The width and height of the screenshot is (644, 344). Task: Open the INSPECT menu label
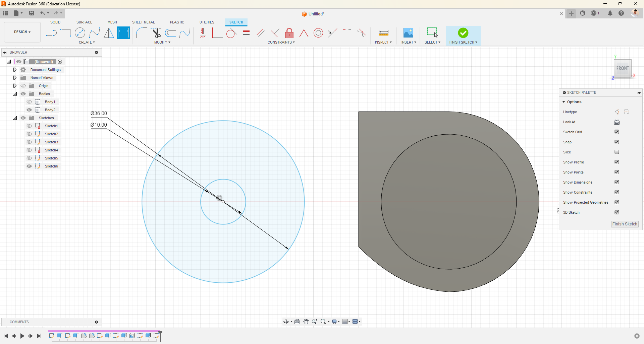[x=383, y=42]
